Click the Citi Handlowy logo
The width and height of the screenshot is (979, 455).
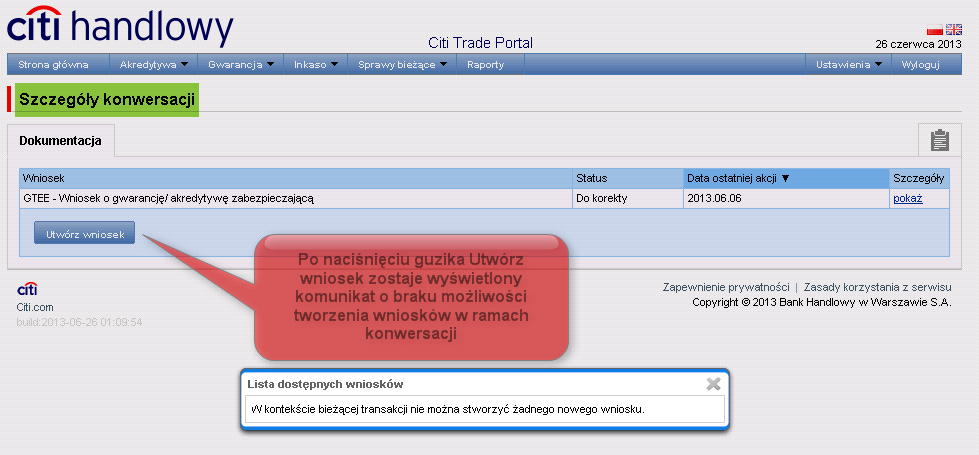point(120,27)
